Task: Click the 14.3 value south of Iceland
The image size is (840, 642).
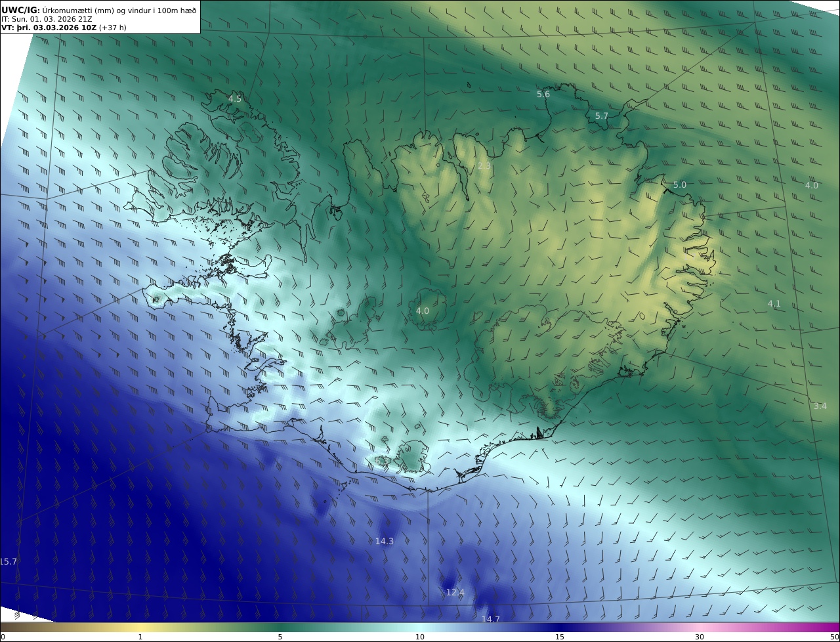Action: (x=385, y=541)
